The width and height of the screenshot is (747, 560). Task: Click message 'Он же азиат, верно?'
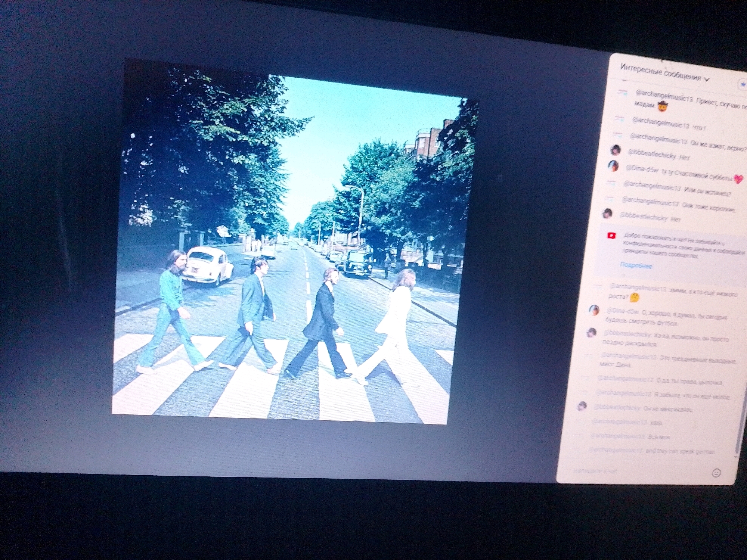pyautogui.click(x=717, y=146)
